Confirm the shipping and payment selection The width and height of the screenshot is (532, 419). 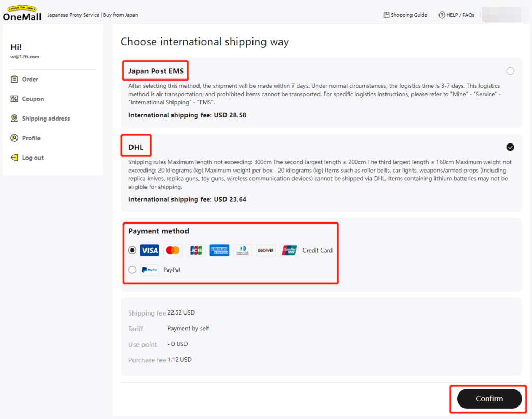[489, 399]
